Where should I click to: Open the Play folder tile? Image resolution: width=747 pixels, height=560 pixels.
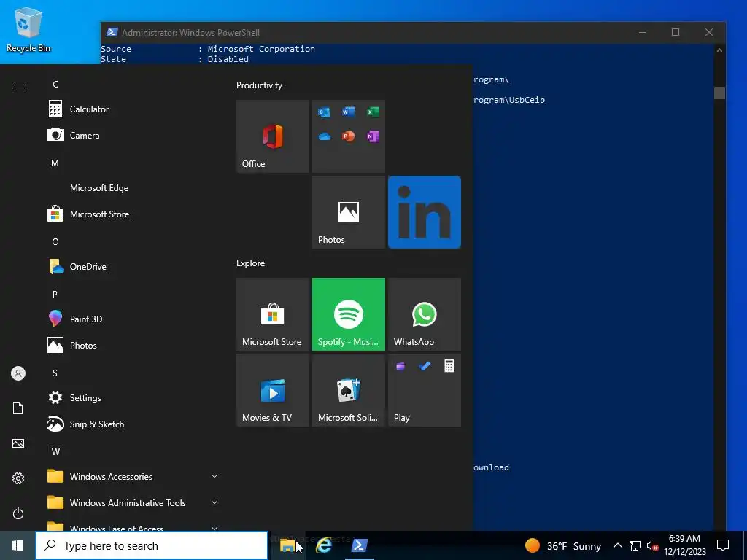[425, 390]
